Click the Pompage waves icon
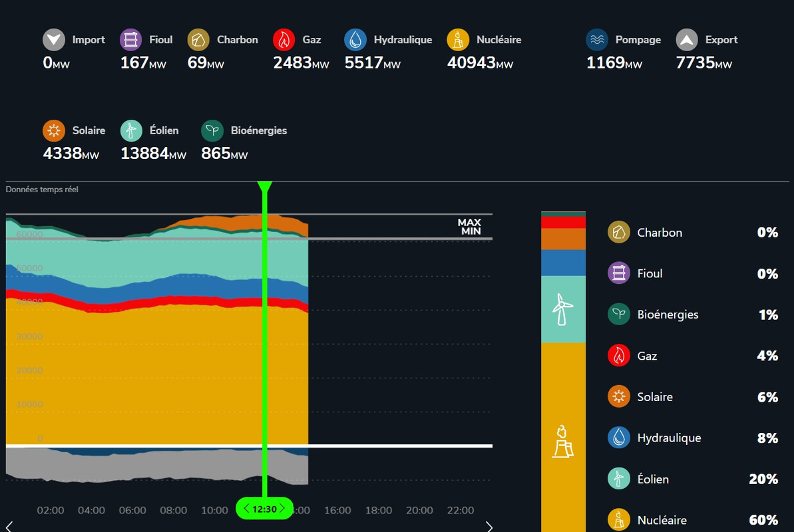 (x=597, y=39)
